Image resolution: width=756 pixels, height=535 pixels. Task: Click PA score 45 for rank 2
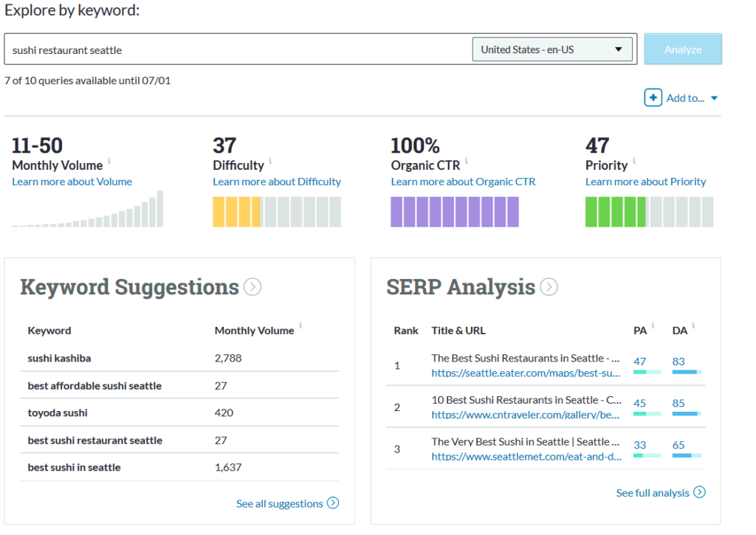pyautogui.click(x=640, y=404)
